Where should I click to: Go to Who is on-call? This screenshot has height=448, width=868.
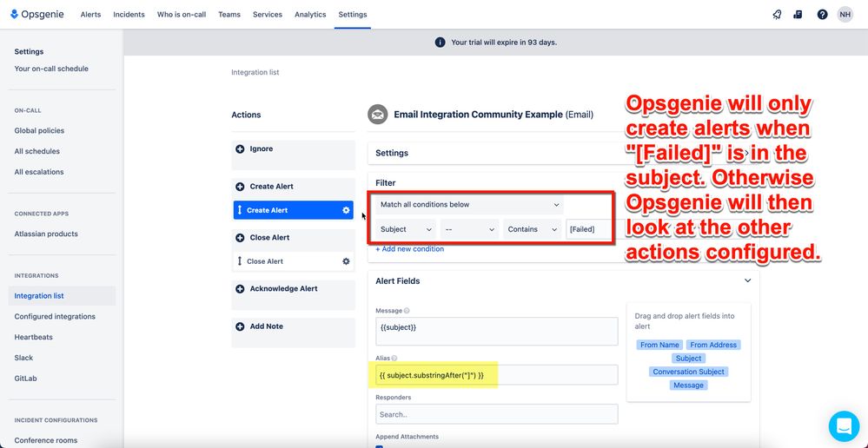(x=182, y=15)
